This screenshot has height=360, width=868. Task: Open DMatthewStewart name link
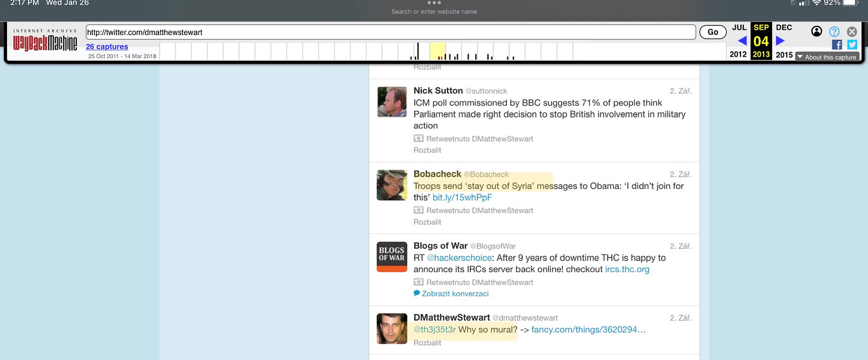tap(452, 318)
